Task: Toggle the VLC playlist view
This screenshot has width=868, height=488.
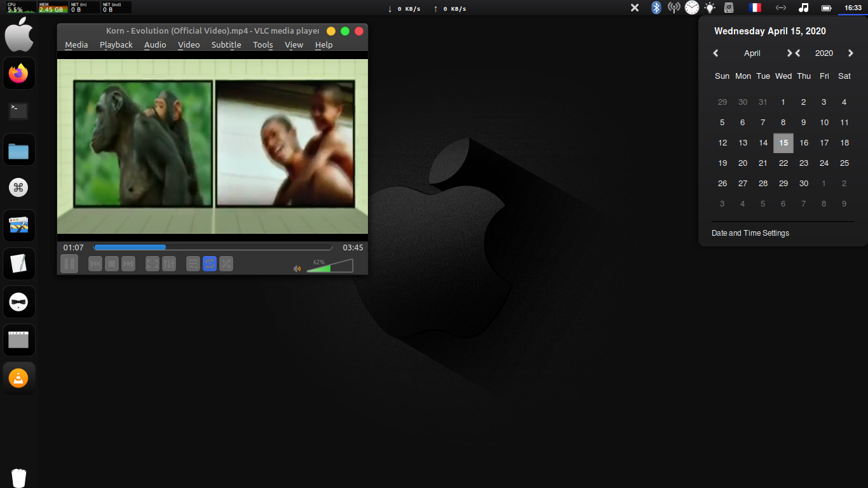Action: (193, 264)
